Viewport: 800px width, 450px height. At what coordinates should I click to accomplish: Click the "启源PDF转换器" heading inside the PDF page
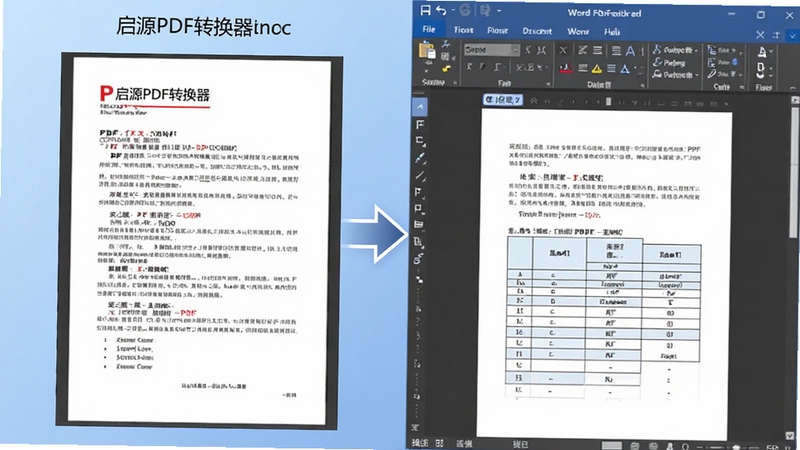tap(162, 94)
